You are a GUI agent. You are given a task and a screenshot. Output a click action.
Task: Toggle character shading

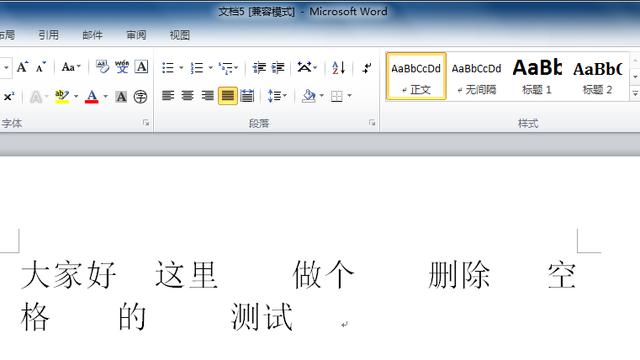pyautogui.click(x=121, y=97)
